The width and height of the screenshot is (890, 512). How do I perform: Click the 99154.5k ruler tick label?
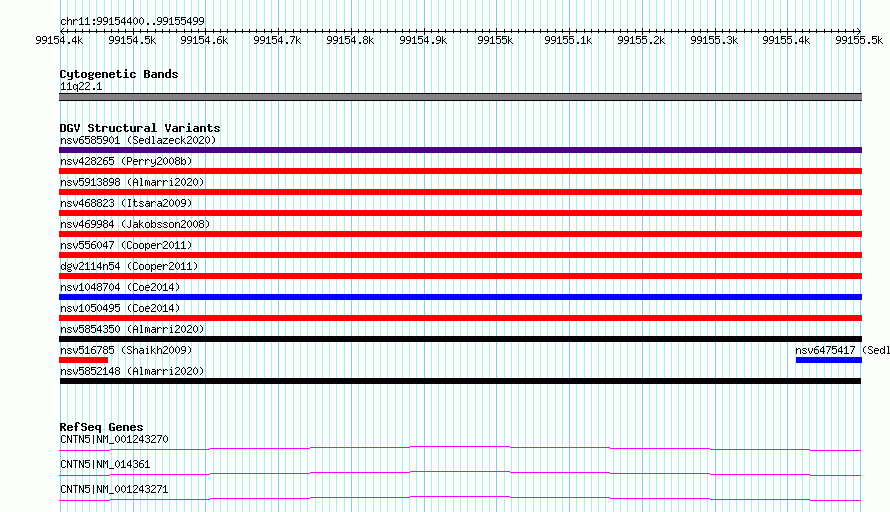(x=132, y=40)
